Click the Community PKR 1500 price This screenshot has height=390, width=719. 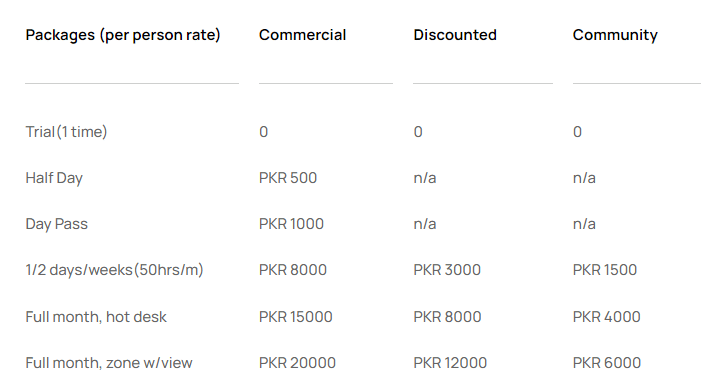click(x=605, y=270)
